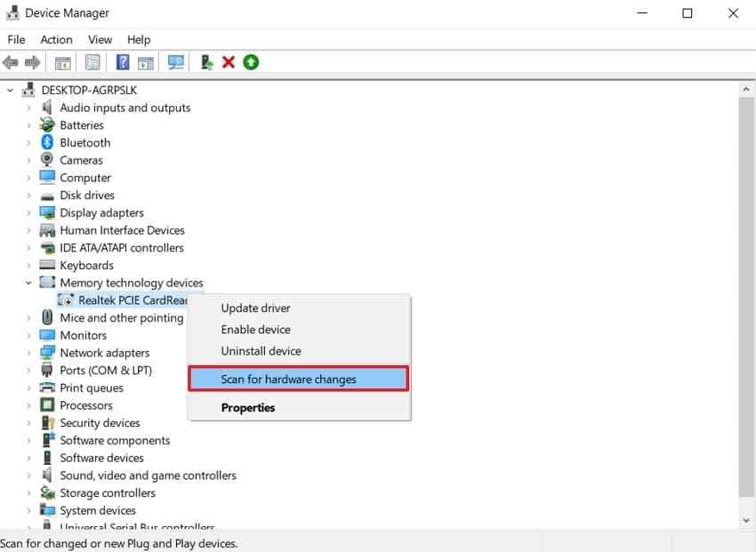The height and width of the screenshot is (552, 756).
Task: Click the red X Uninstall device icon
Action: [x=229, y=62]
